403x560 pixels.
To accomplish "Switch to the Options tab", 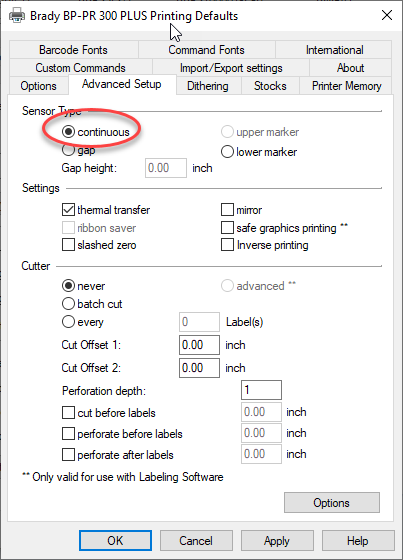I will pos(39,86).
